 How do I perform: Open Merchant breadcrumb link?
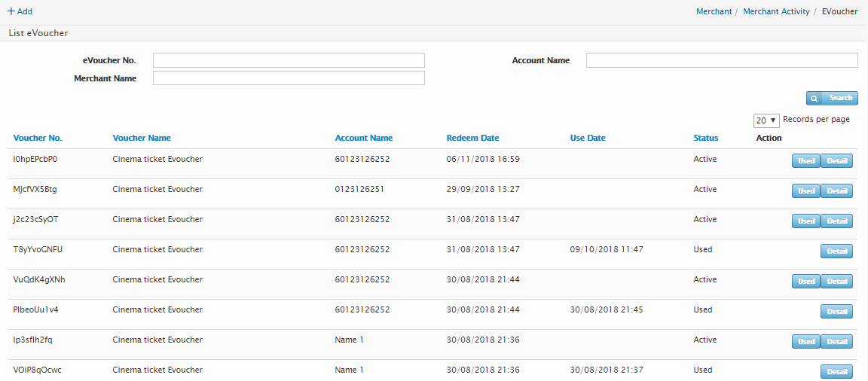point(714,11)
